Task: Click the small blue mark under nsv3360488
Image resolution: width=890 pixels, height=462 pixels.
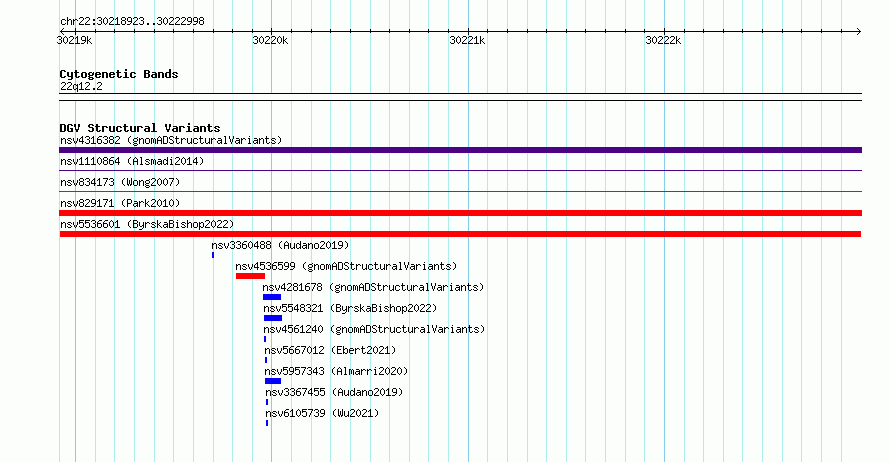Action: pyautogui.click(x=213, y=255)
